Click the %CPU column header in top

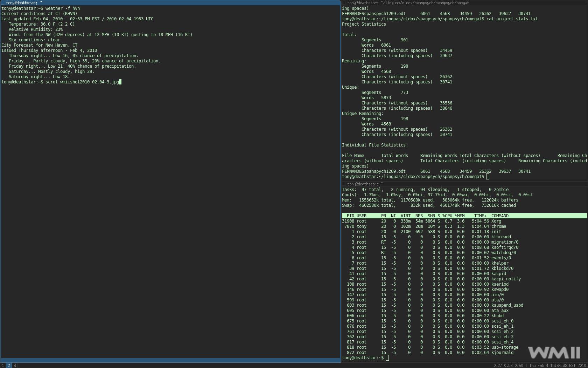[x=447, y=216]
